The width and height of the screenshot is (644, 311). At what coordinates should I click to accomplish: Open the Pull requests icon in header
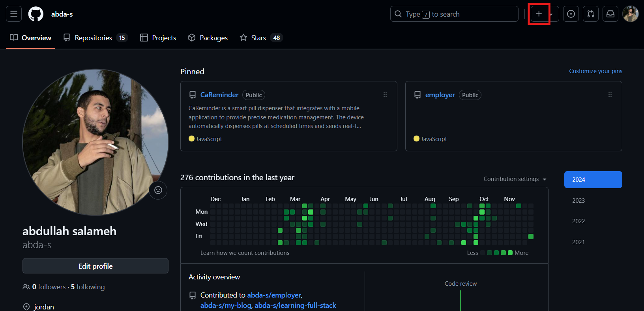(x=590, y=14)
